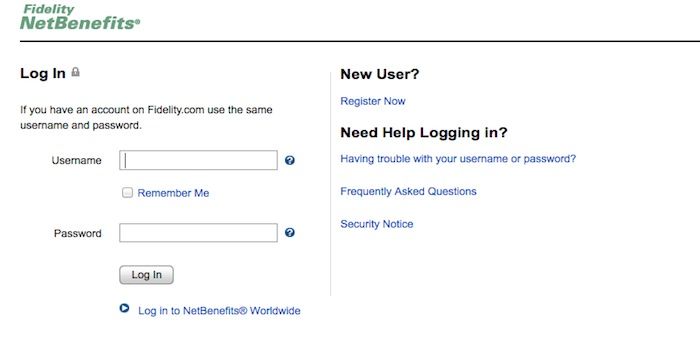Viewport: 700px width, 360px height.
Task: Click the Password field label
Action: tap(78, 233)
